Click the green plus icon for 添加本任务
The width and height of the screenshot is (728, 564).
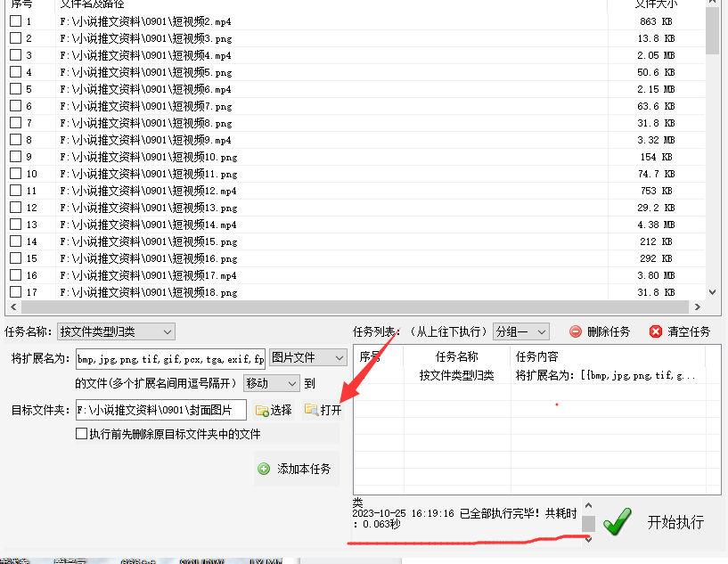click(264, 469)
